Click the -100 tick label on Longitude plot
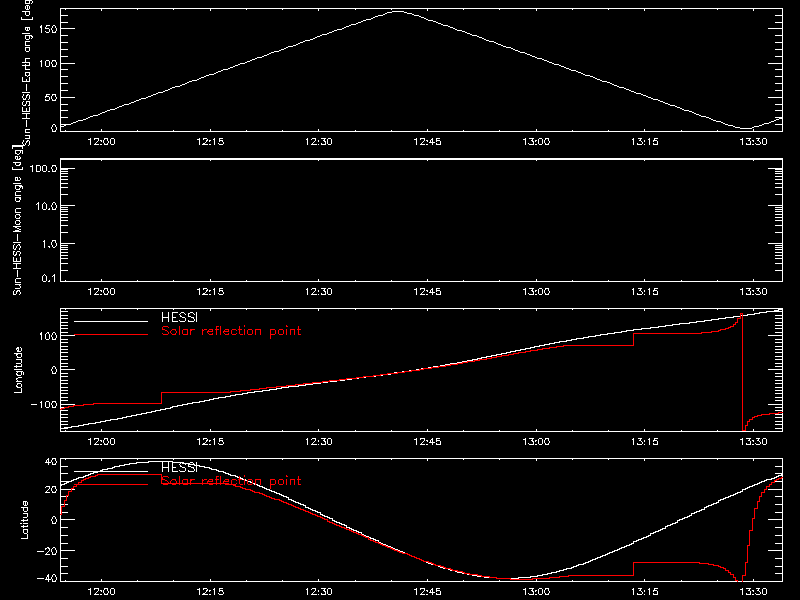Image resolution: width=800 pixels, height=600 pixels. click(43, 404)
